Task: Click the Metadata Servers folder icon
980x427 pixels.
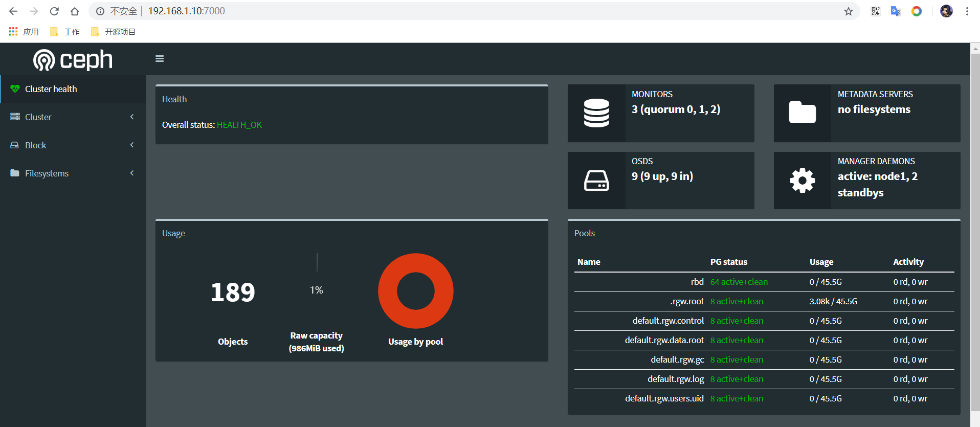Action: (802, 113)
